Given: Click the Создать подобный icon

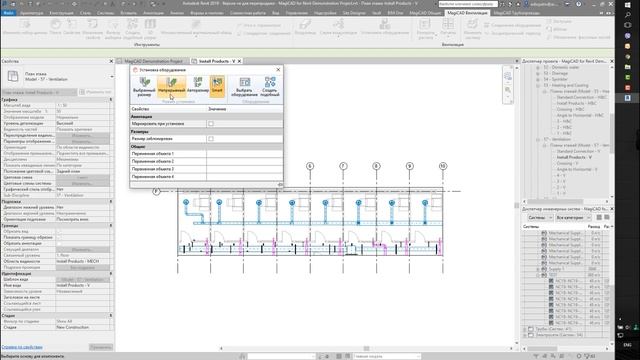Looking at the screenshot, I should pyautogui.click(x=270, y=87).
